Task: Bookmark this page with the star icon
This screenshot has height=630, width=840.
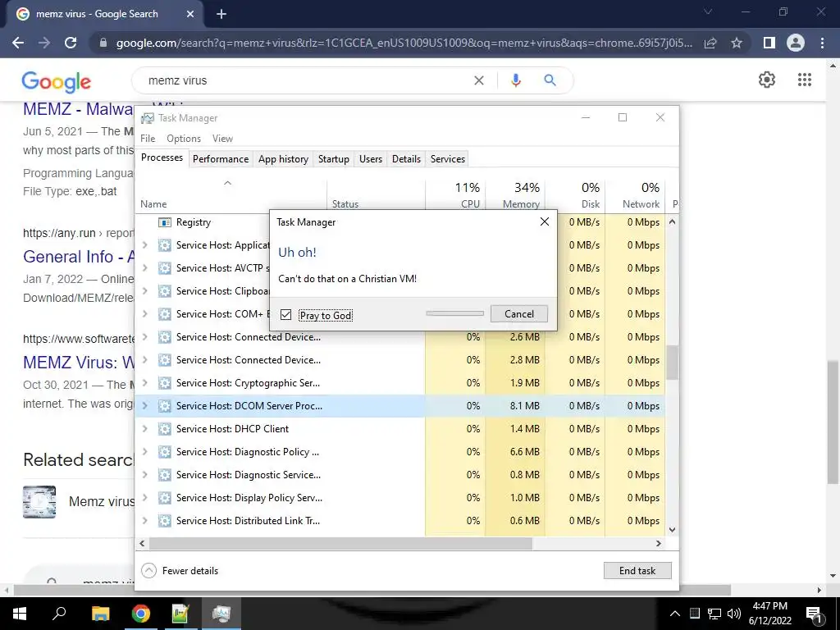Action: point(737,43)
